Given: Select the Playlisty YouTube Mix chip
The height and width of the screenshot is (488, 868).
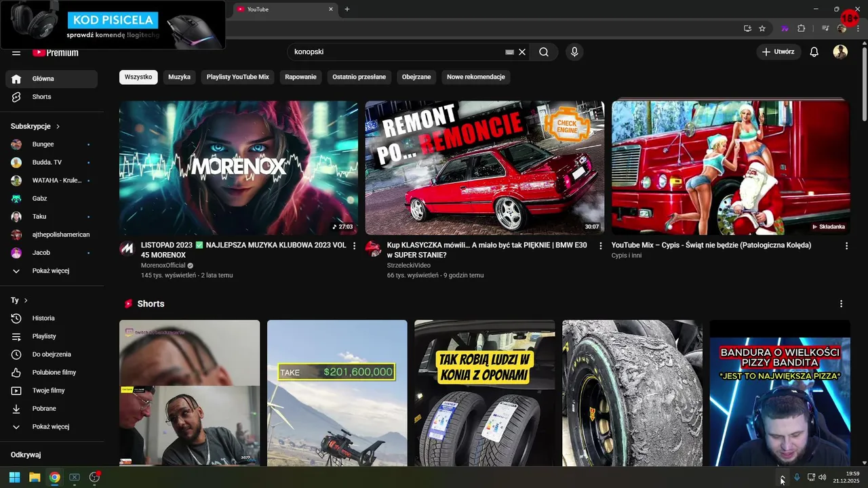Looking at the screenshot, I should point(237,77).
